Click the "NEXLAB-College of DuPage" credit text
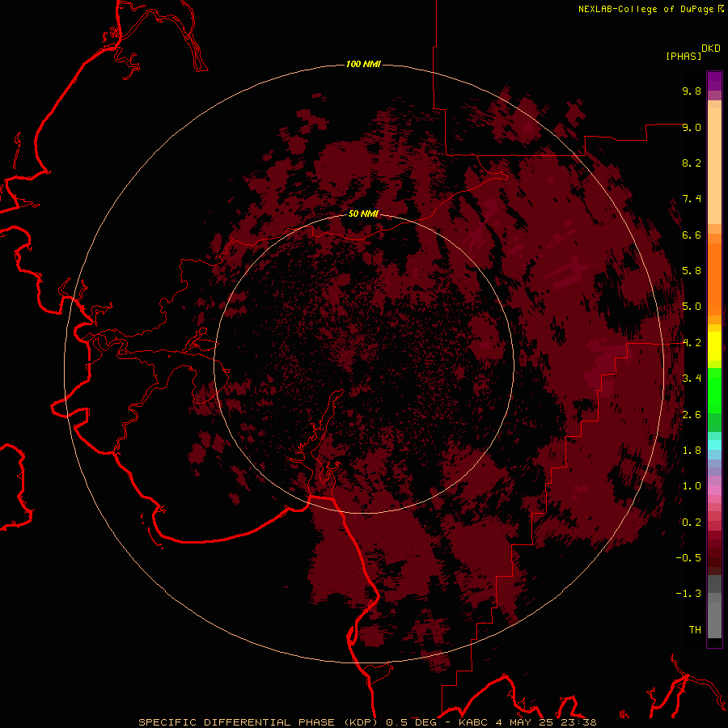 (x=645, y=9)
